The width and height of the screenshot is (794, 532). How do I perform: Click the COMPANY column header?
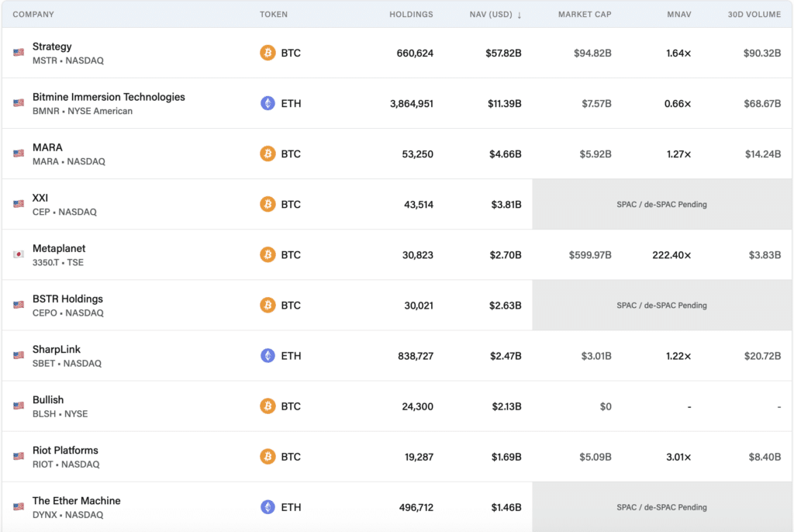coord(33,14)
